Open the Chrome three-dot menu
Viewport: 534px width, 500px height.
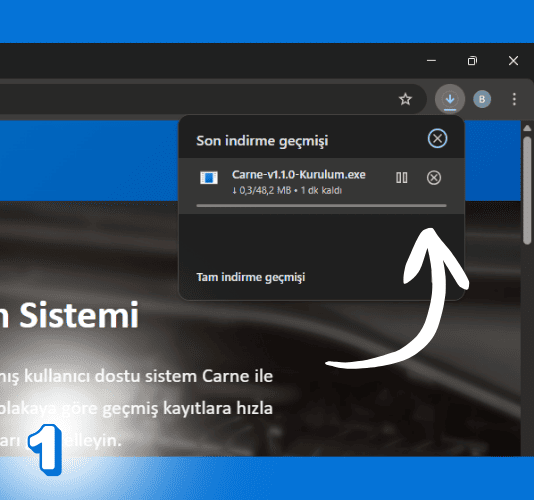coord(514,99)
